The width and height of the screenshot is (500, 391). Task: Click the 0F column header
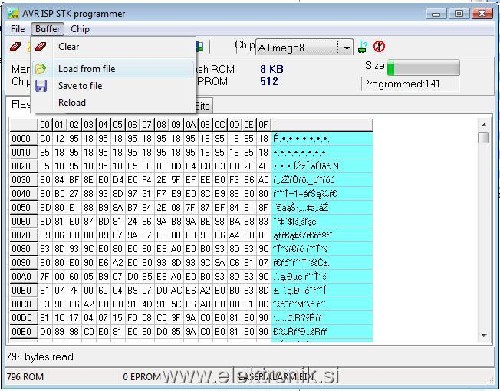pos(263,125)
